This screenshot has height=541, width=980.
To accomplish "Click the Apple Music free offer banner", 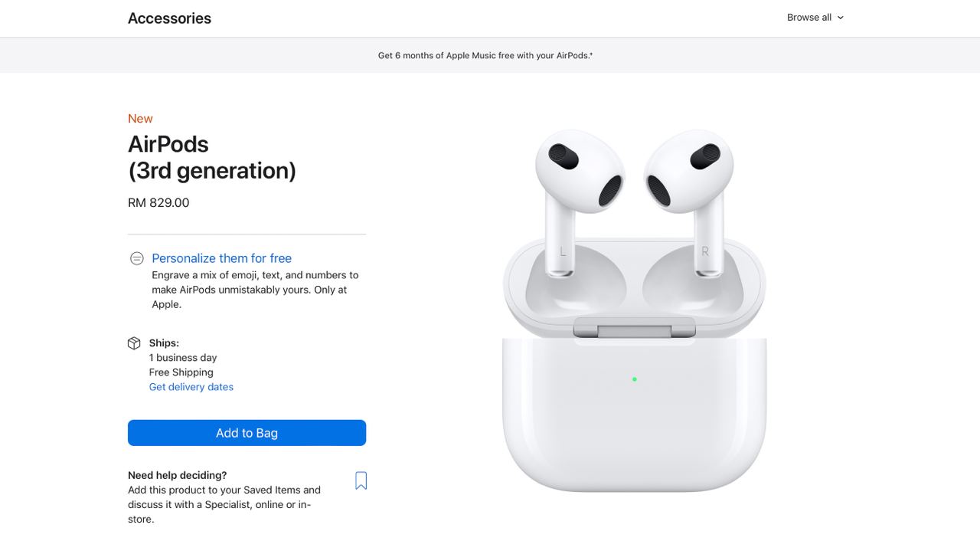I will 485,55.
